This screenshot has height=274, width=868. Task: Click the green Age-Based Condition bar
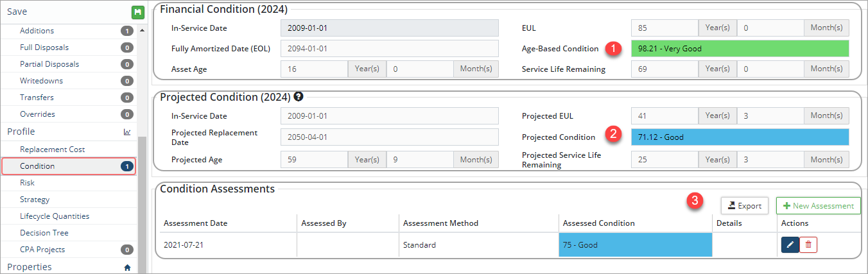click(740, 49)
